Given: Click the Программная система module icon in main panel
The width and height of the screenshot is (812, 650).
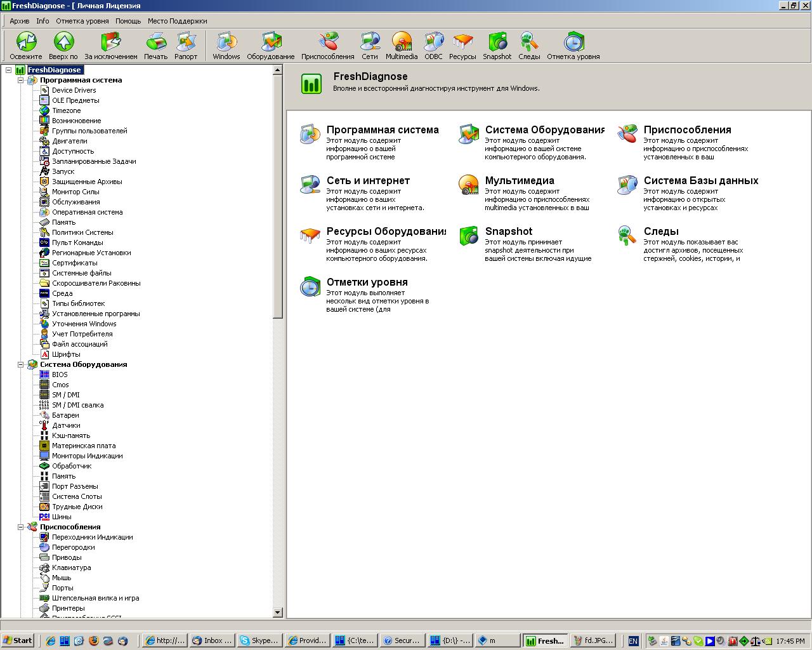Looking at the screenshot, I should point(310,134).
